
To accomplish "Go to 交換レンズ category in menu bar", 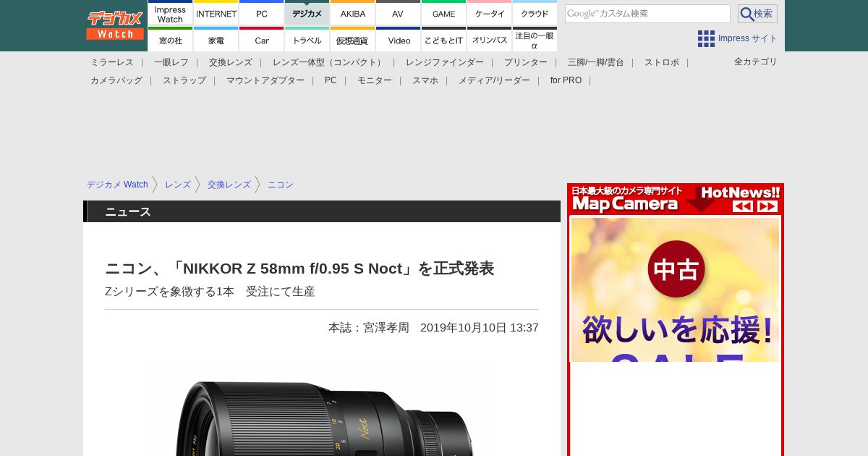I will coord(231,62).
